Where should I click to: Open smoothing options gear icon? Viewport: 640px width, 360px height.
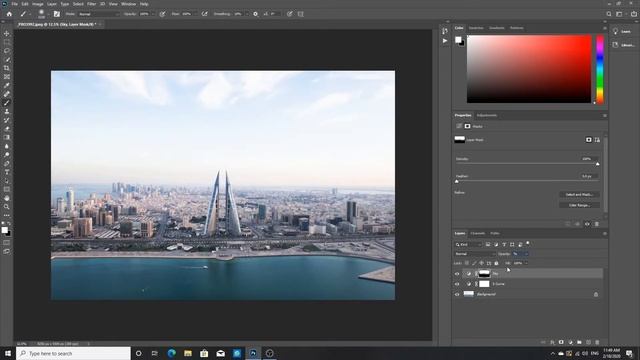coord(256,14)
